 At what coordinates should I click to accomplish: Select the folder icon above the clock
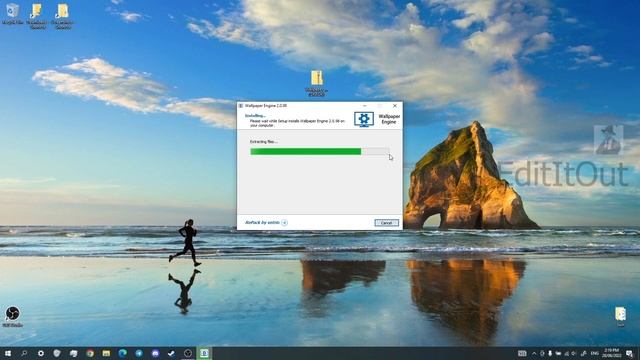(620, 317)
